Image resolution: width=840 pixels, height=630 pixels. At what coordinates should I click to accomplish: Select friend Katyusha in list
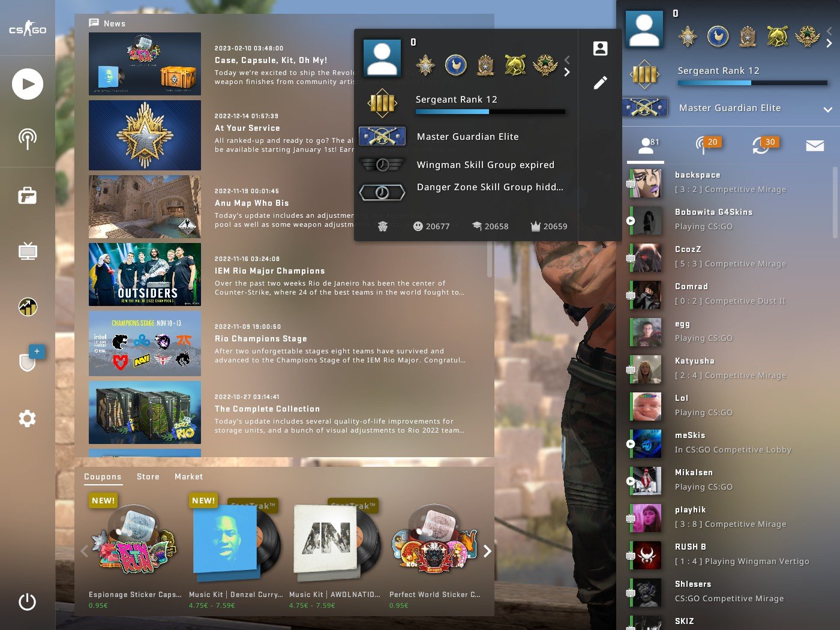[x=727, y=369]
